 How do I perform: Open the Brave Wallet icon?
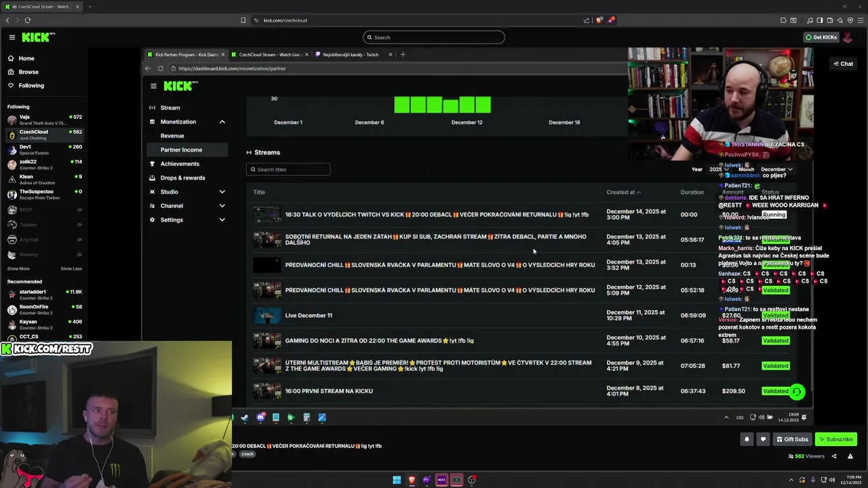829,20
